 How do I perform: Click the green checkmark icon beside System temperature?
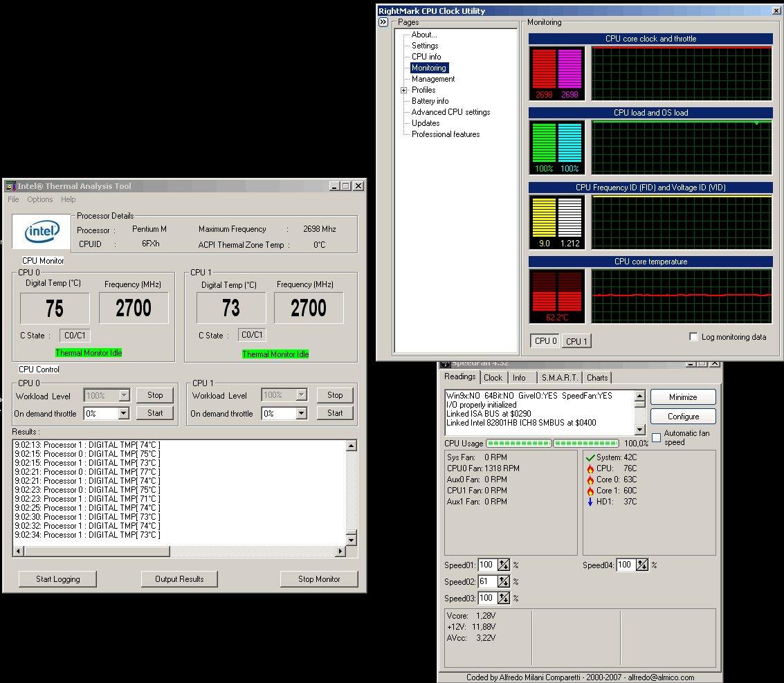[590, 457]
